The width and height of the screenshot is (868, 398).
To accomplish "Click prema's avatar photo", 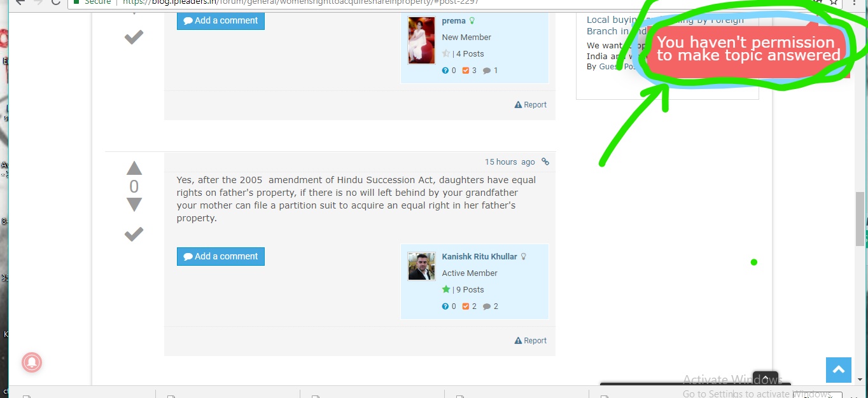I will tap(421, 41).
